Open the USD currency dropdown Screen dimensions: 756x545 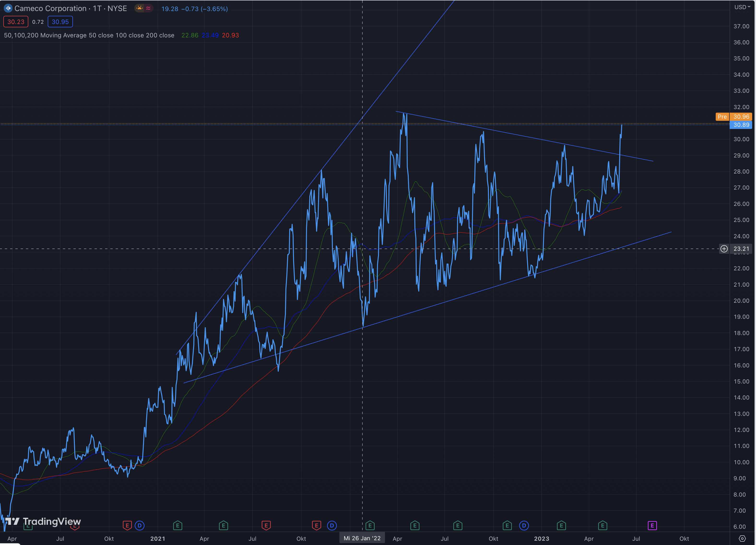coord(742,7)
